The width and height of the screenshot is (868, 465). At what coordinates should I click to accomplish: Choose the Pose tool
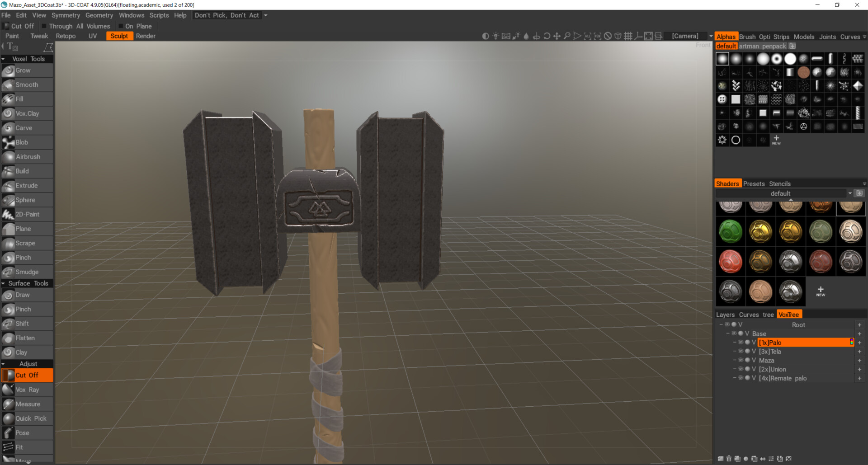pos(27,433)
